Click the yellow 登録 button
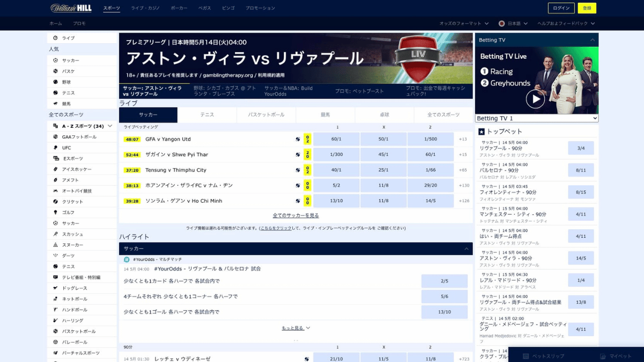The width and height of the screenshot is (644, 362). pyautogui.click(x=587, y=8)
